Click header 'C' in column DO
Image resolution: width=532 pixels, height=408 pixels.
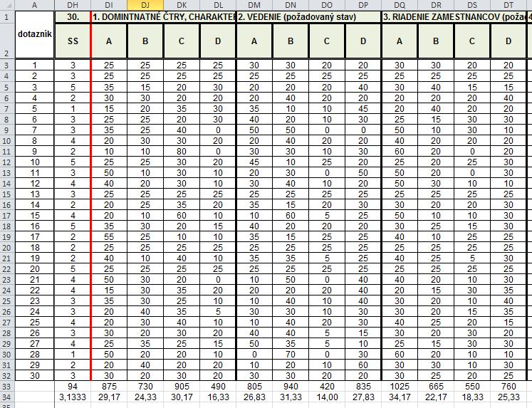327,41
